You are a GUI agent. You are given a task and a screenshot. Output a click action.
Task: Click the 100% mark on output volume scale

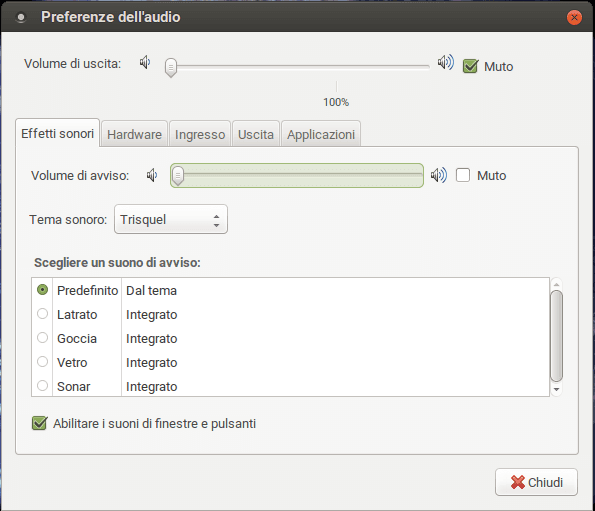coord(336,102)
